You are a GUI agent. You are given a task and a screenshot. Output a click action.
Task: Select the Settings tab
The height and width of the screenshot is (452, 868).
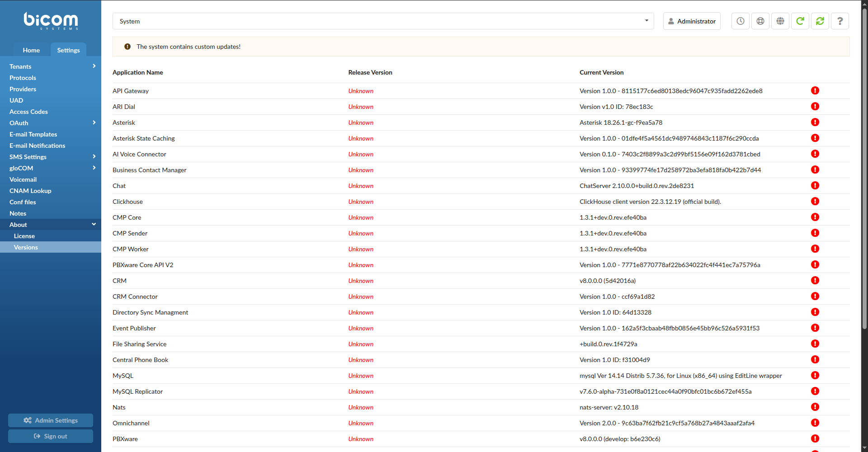68,50
